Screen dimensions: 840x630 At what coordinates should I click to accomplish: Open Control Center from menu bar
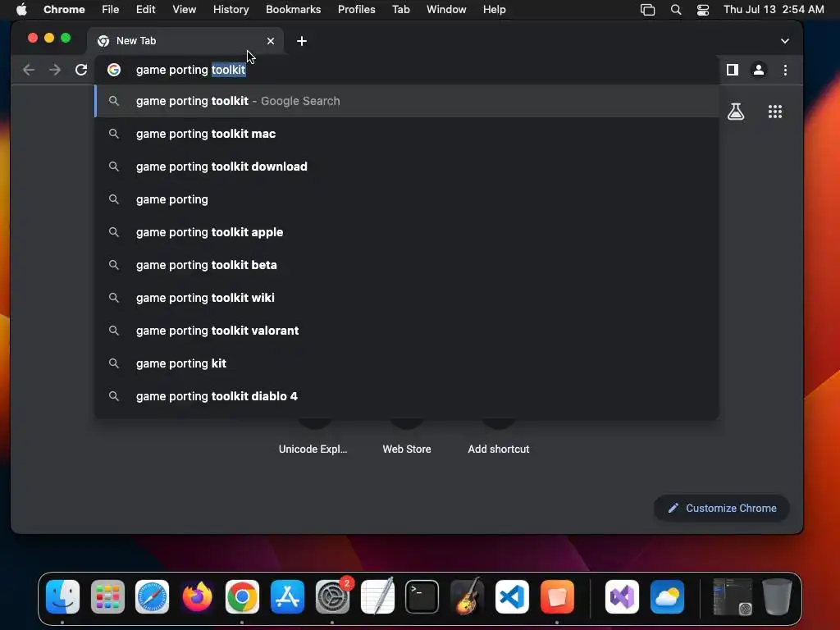703,10
